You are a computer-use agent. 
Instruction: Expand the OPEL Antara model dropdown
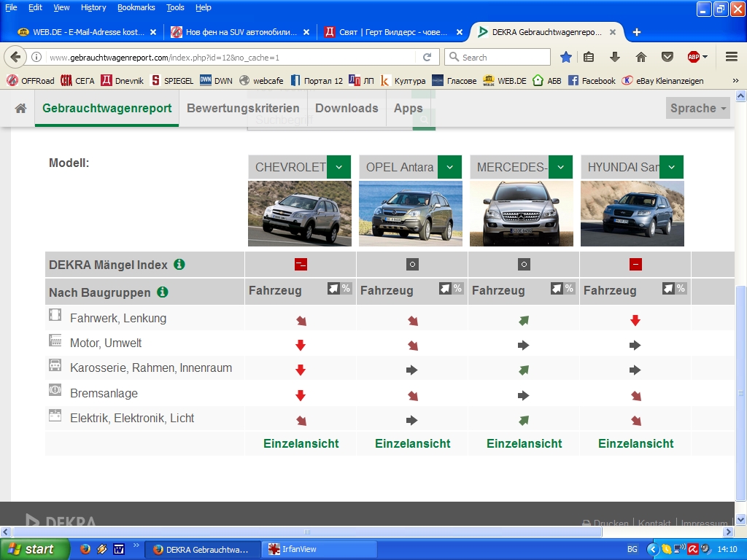coord(449,167)
